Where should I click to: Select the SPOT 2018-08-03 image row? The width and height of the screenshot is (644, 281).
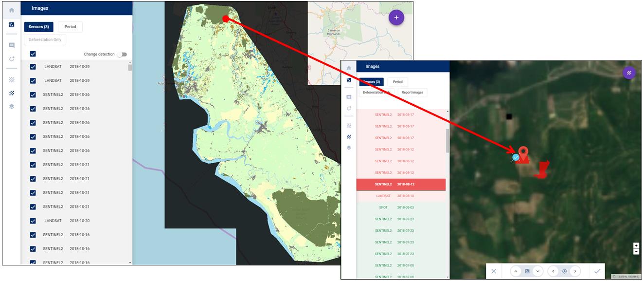pos(401,207)
